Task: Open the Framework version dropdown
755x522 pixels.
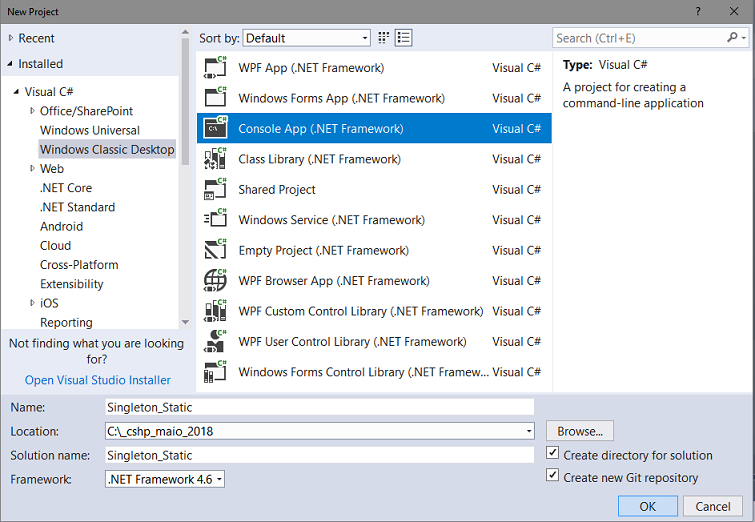Action: coord(219,479)
